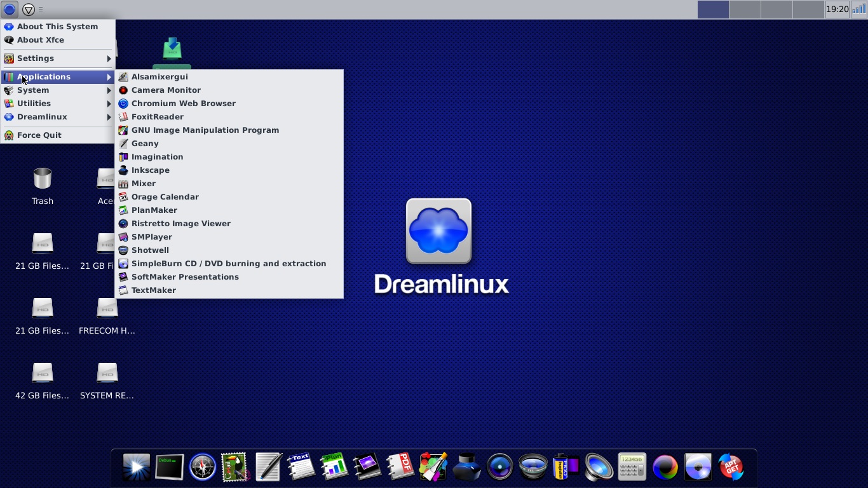Open the toucan stamp mail dock icon
Image resolution: width=868 pixels, height=488 pixels.
(235, 468)
